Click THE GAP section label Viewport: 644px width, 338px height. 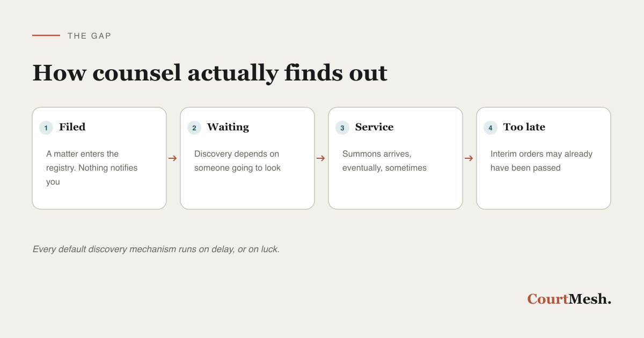pyautogui.click(x=90, y=36)
